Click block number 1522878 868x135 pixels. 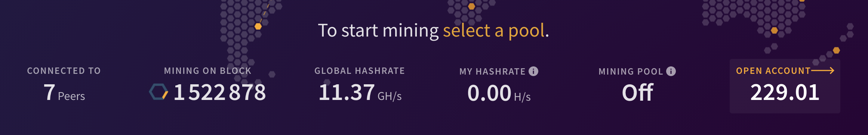pos(220,92)
